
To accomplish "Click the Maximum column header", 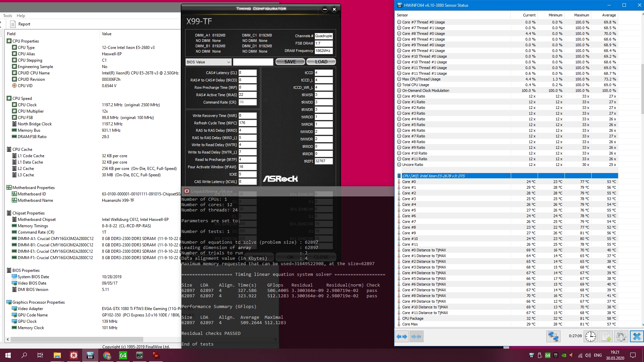I will tap(581, 15).
